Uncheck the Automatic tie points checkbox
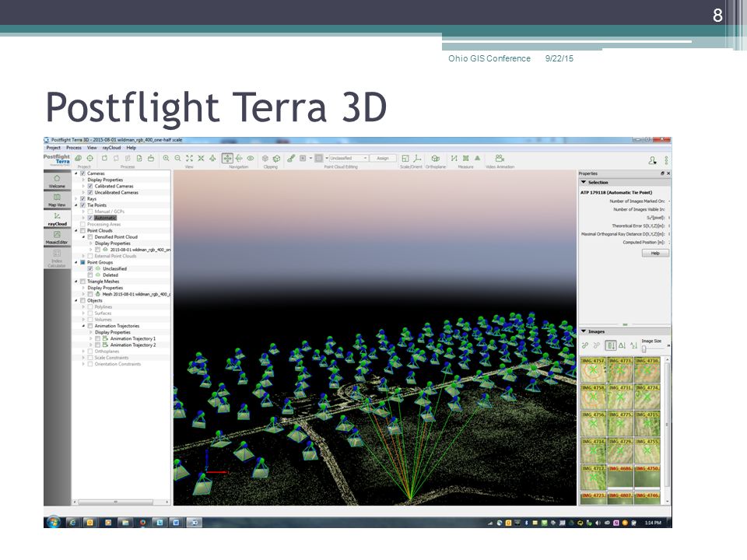The height and width of the screenshot is (560, 747). click(x=90, y=218)
